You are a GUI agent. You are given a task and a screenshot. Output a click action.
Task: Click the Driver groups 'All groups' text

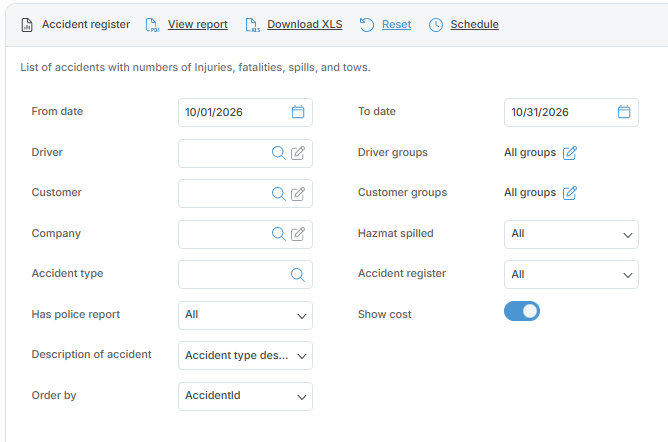point(530,152)
